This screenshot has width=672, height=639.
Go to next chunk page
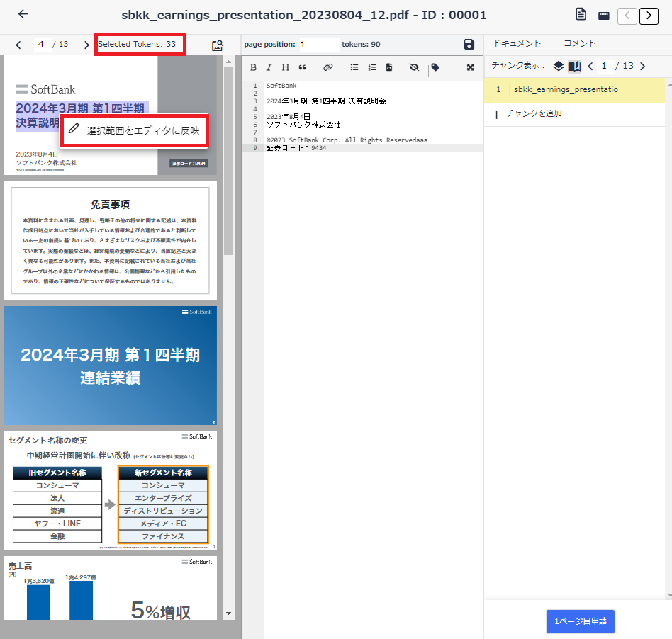pyautogui.click(x=642, y=66)
